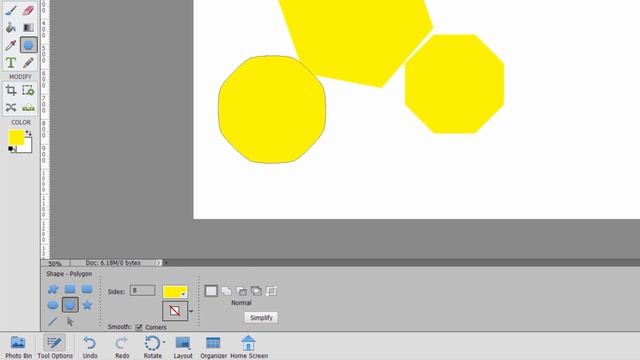This screenshot has width=640, height=360.
Task: Launch the Organizer
Action: click(213, 347)
